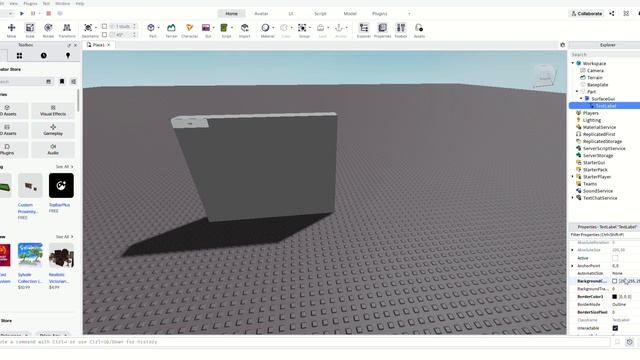Click the Collaborate button

click(587, 13)
